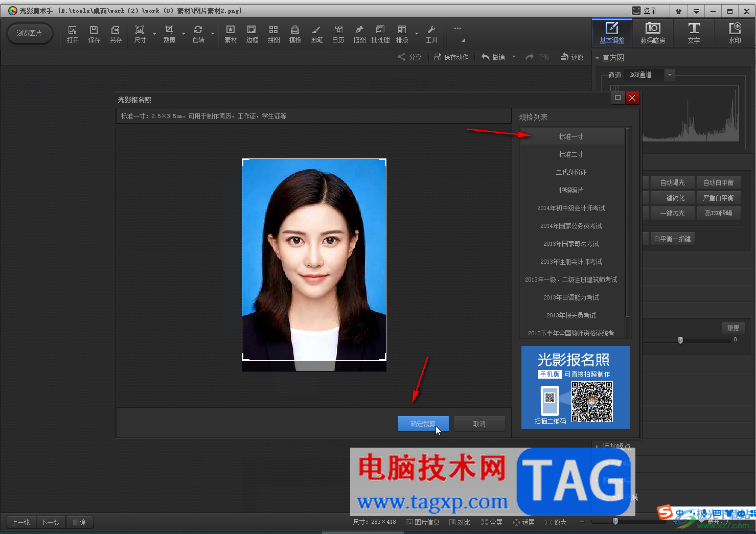The image size is (756, 534).
Task: Switch to the 水印 watermark tab
Action: (735, 33)
